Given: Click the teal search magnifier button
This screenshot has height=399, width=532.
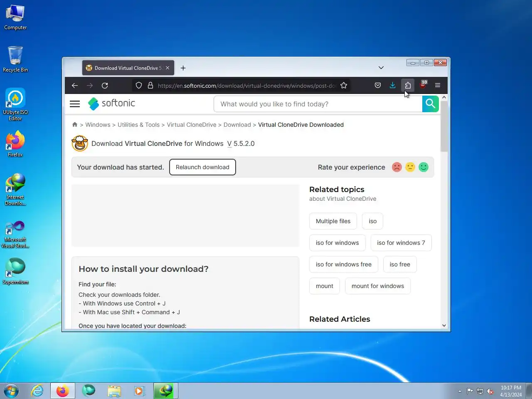Looking at the screenshot, I should click(x=431, y=104).
